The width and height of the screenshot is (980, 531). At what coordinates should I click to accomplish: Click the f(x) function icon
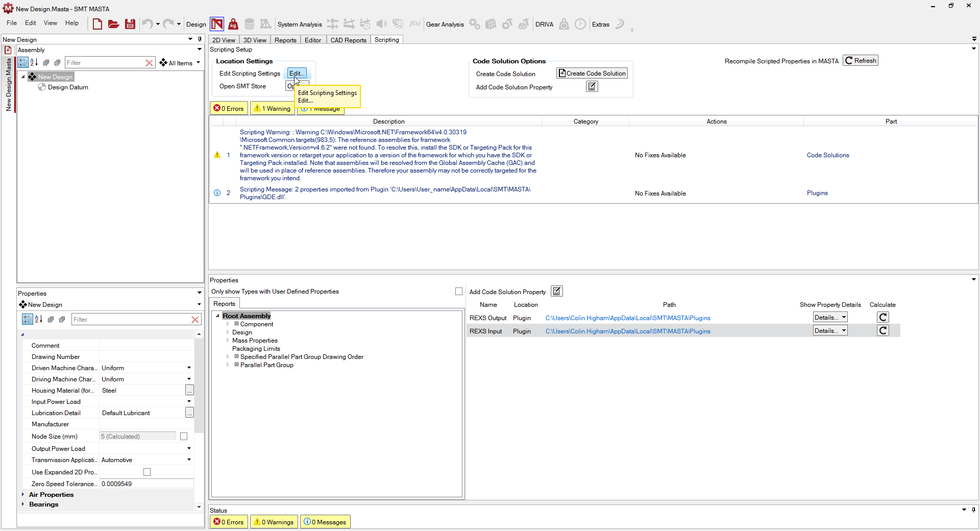[414, 24]
